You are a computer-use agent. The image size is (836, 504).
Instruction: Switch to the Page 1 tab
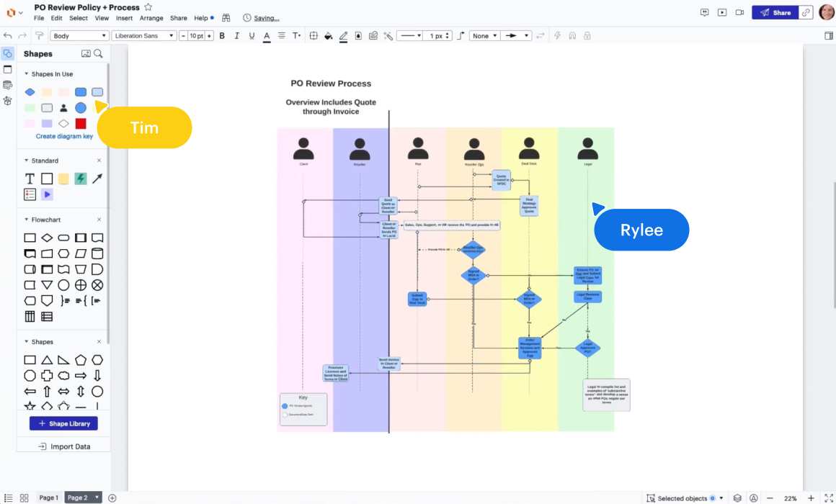point(48,498)
